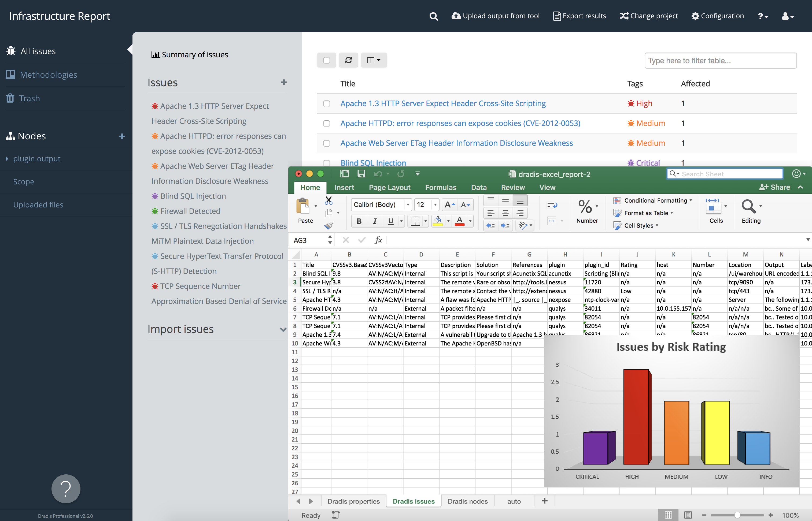Toggle the select-all checkbox above the issues table

coord(326,60)
